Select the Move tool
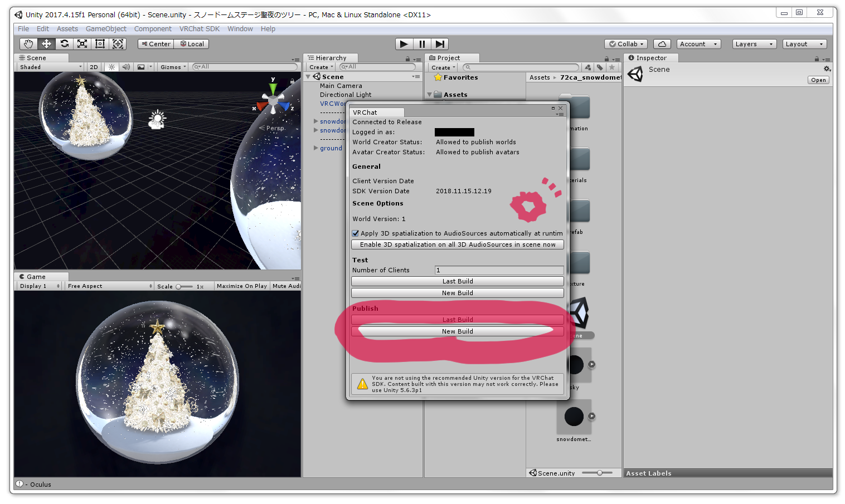The image size is (845, 504). coord(46,44)
